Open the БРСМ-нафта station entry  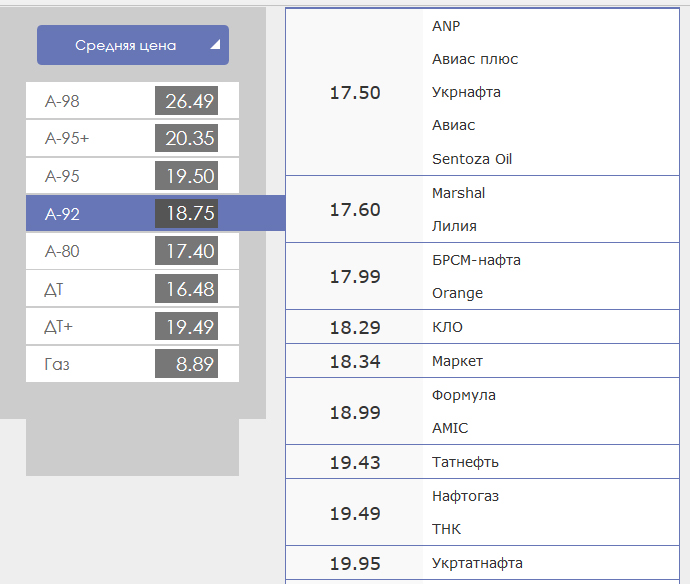(x=476, y=260)
